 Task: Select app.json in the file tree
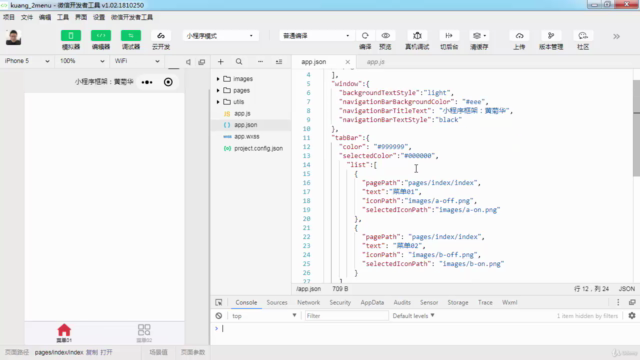[x=251, y=125]
